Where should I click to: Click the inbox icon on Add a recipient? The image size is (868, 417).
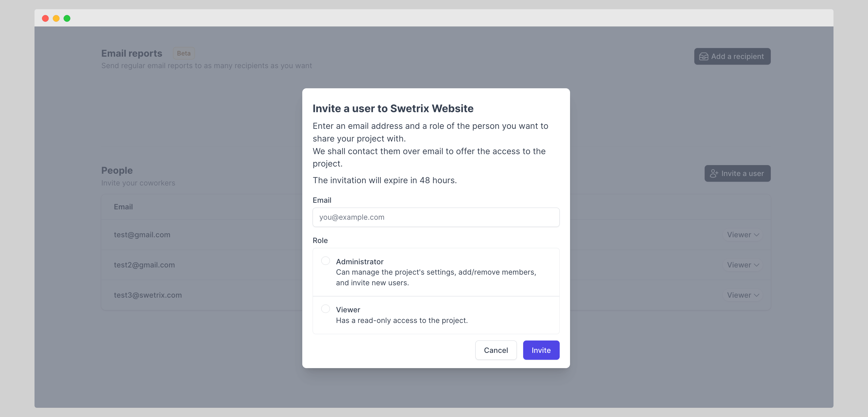[x=703, y=57]
